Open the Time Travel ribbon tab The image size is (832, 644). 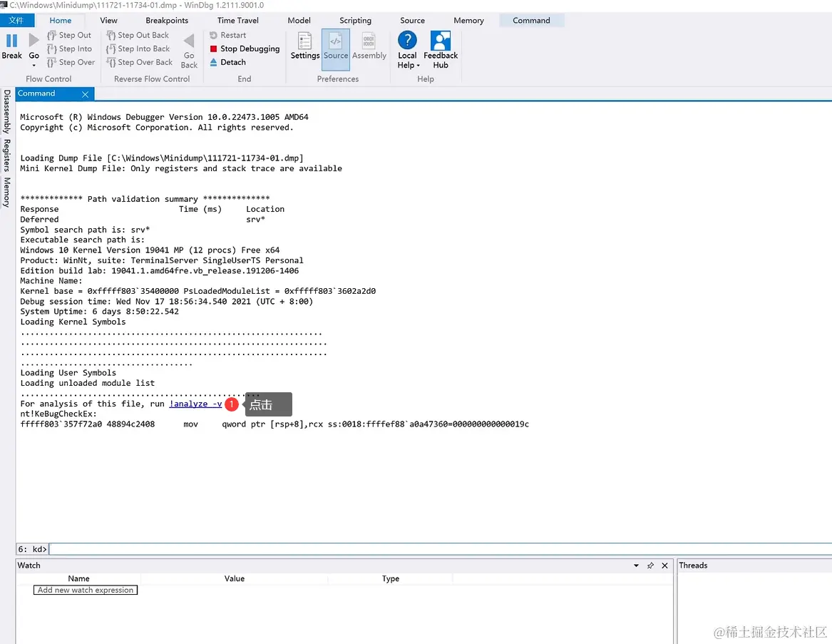point(237,20)
